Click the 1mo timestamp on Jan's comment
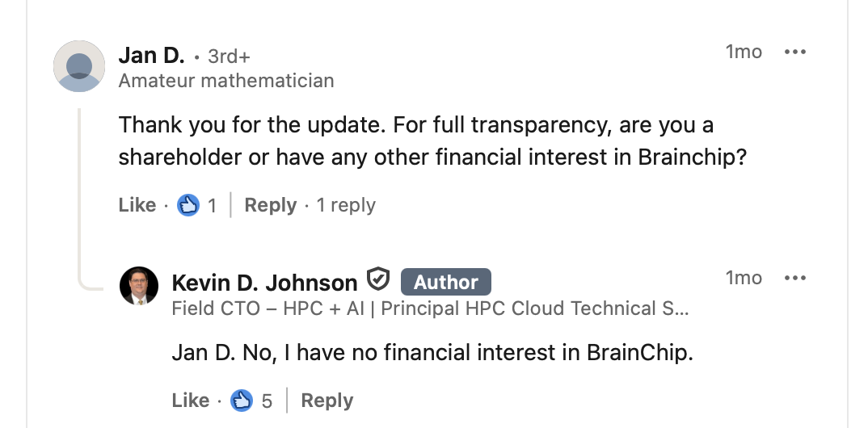The height and width of the screenshot is (428, 868). coord(744,52)
